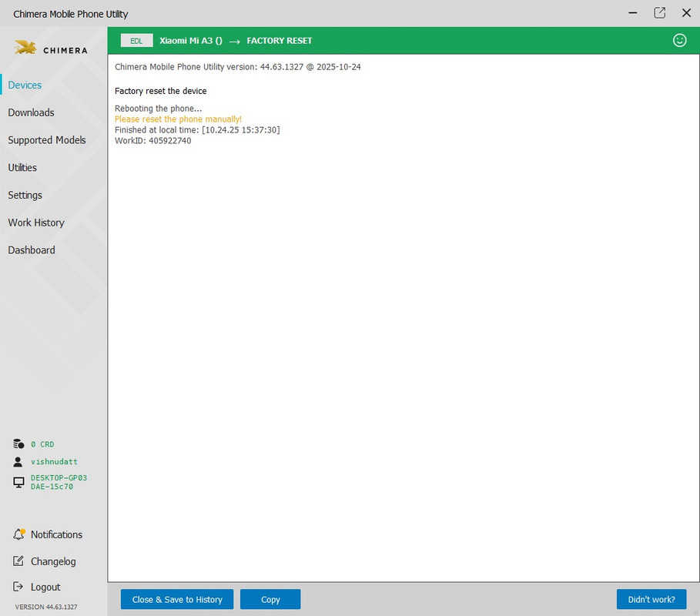Open Settings in sidebar
This screenshot has width=700, height=616.
tap(25, 195)
